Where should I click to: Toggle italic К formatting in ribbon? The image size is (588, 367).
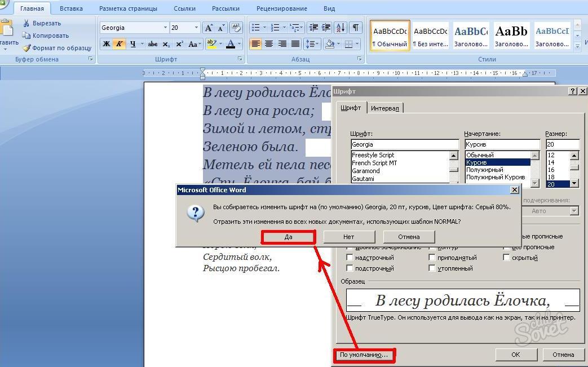(120, 44)
